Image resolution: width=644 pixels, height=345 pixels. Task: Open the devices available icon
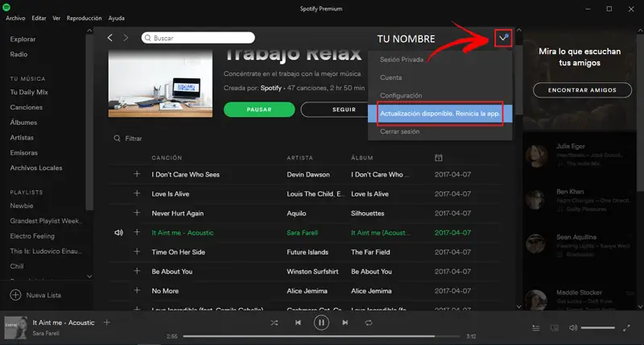point(555,328)
